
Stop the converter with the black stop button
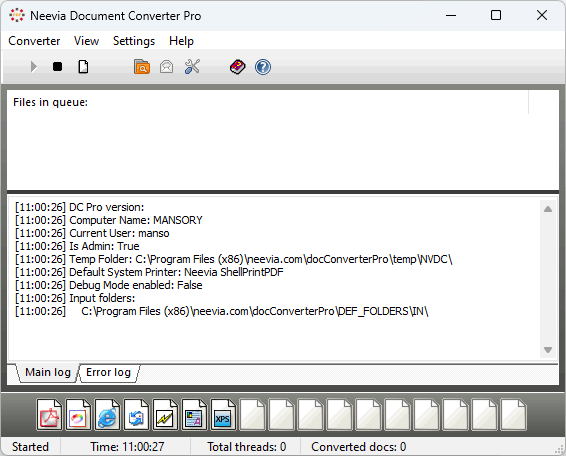point(57,67)
